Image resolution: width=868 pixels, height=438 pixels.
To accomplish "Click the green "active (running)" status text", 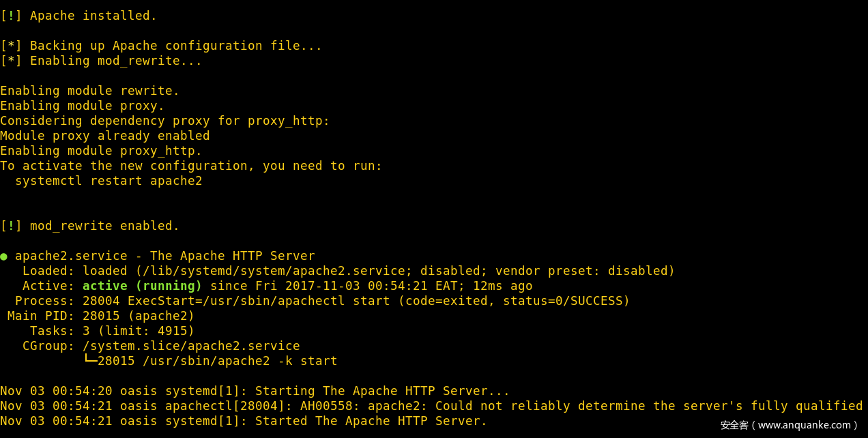I will pyautogui.click(x=142, y=286).
